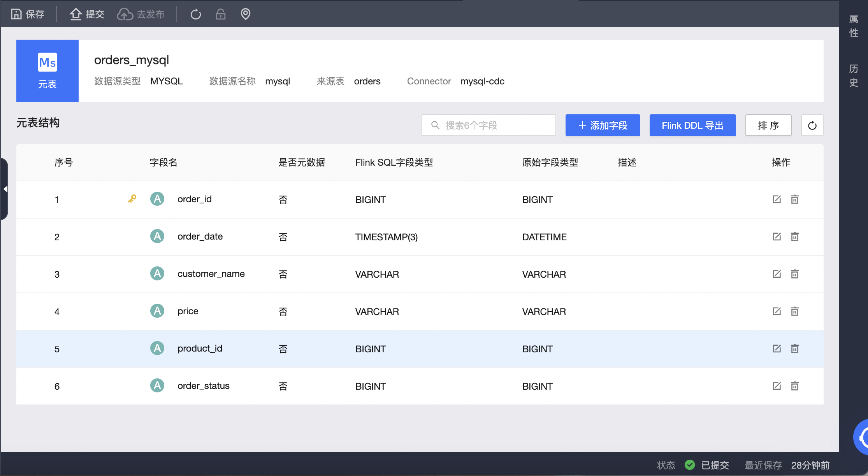Click the order_id field name
The height and width of the screenshot is (476, 868).
coord(195,199)
